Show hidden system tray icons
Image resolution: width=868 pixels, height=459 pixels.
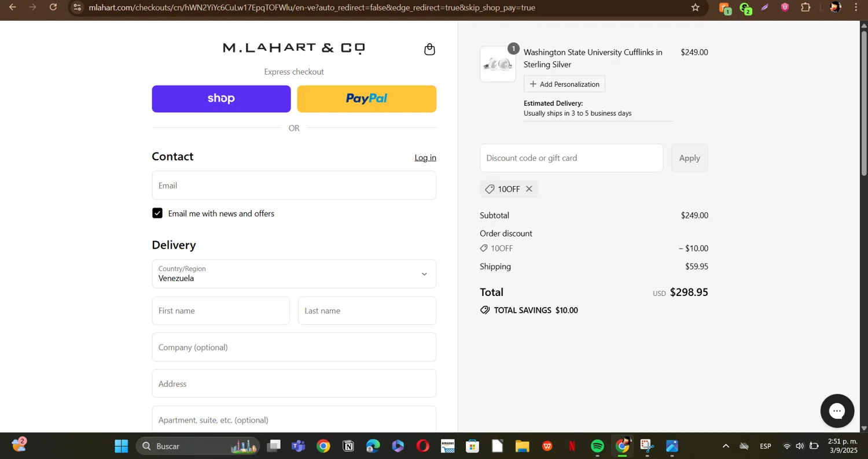pos(726,446)
